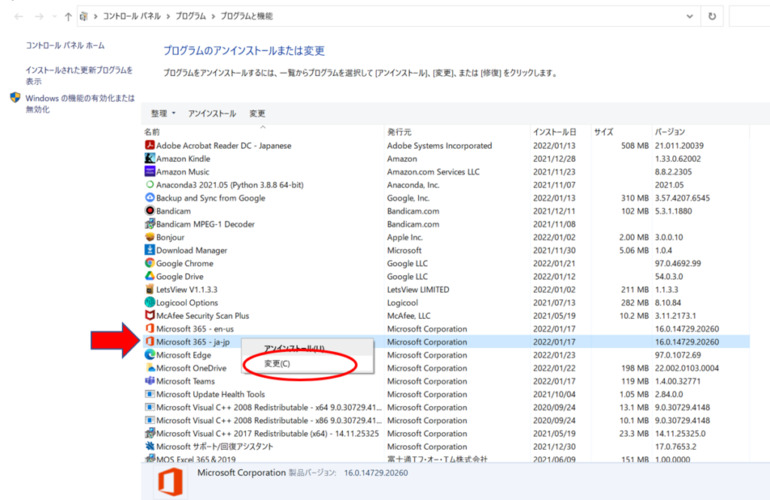Screen dimensions: 770x500
Task: Sort by the 名前 column header
Action: [x=262, y=132]
